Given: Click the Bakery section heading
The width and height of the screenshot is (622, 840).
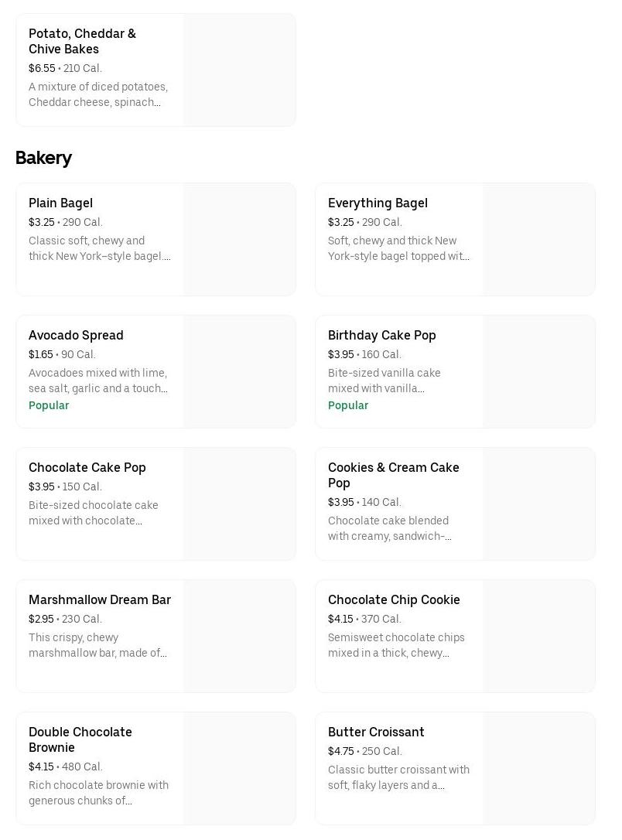Looking at the screenshot, I should (43, 158).
